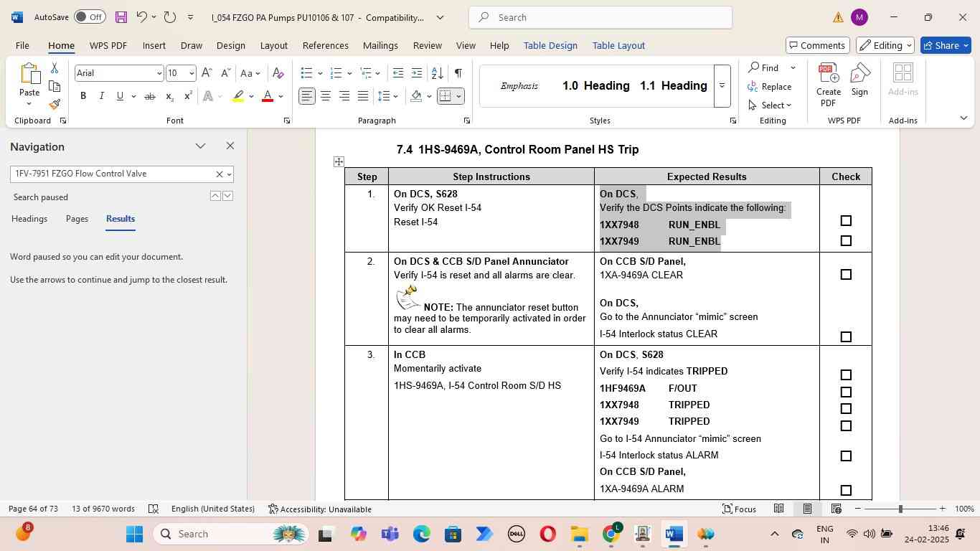Open the Editing mode dropdown
Viewport: 980px width, 551px height.
tap(886, 45)
